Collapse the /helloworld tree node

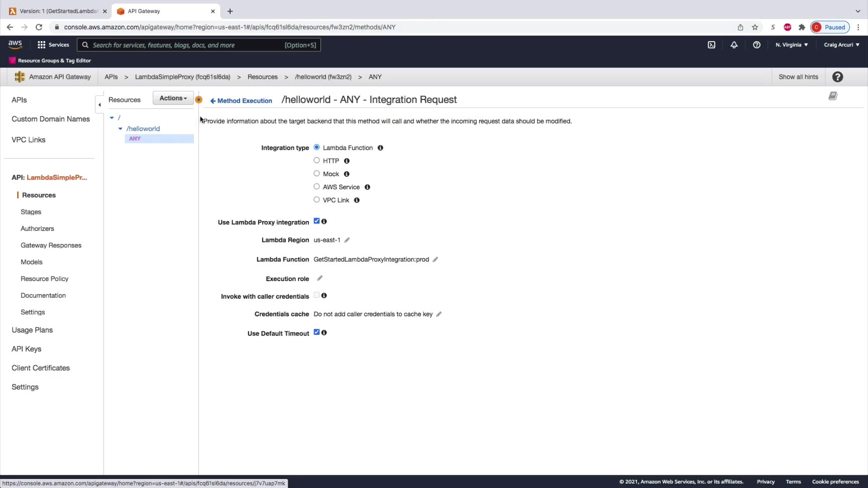(x=121, y=129)
